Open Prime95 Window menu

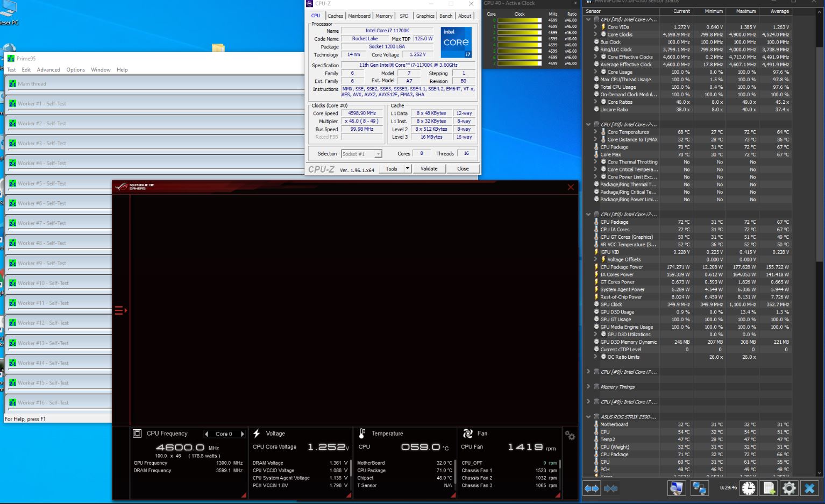pos(101,70)
